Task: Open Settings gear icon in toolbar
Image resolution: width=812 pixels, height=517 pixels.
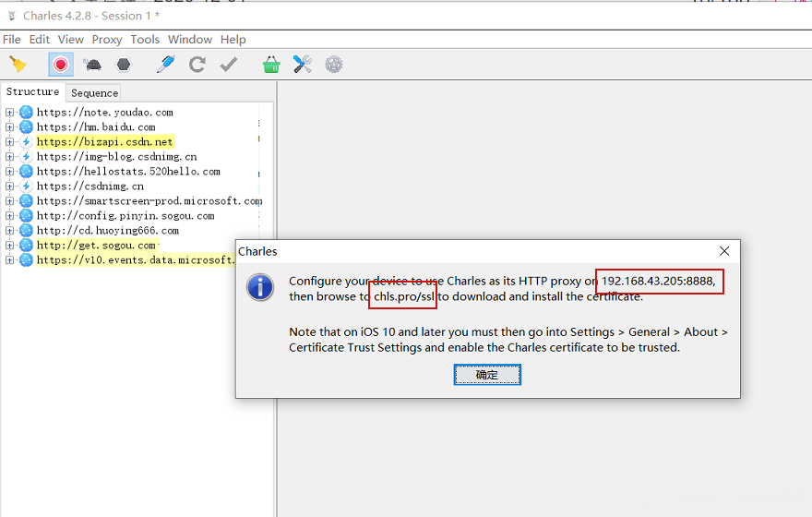Action: coord(334,65)
